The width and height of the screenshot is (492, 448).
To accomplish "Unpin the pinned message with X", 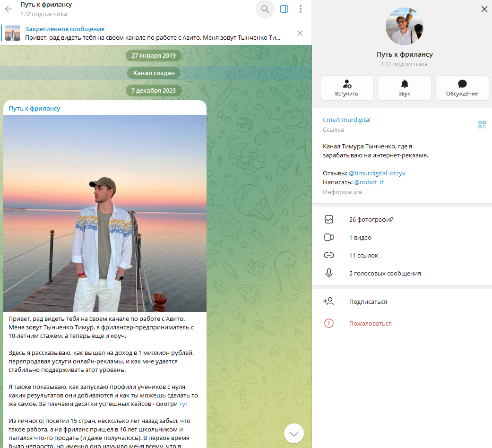I will click(x=300, y=33).
